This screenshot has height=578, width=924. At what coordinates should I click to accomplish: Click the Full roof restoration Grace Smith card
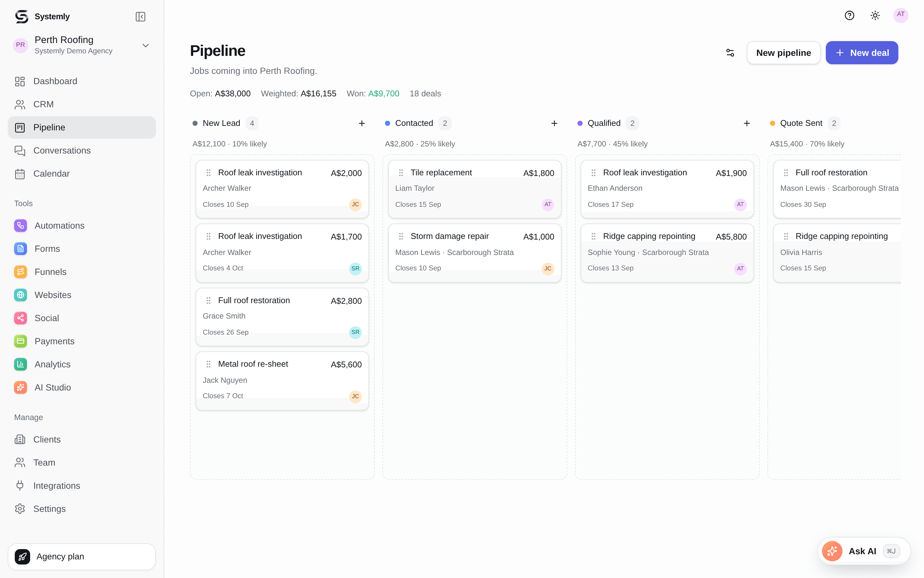tap(282, 317)
